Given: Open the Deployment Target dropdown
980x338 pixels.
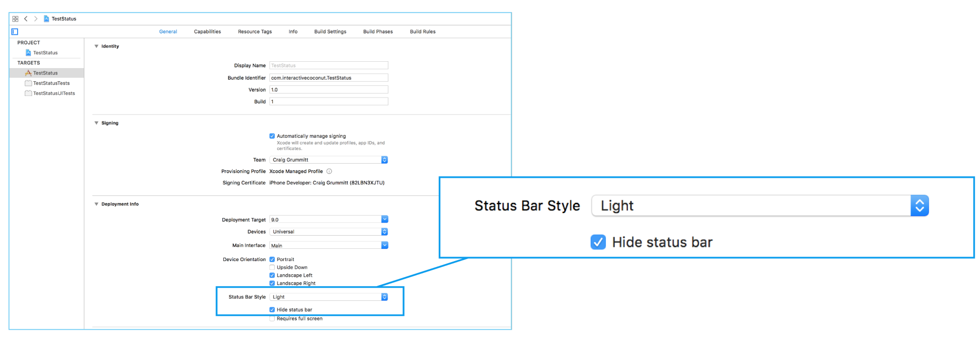Looking at the screenshot, I should 329,219.
